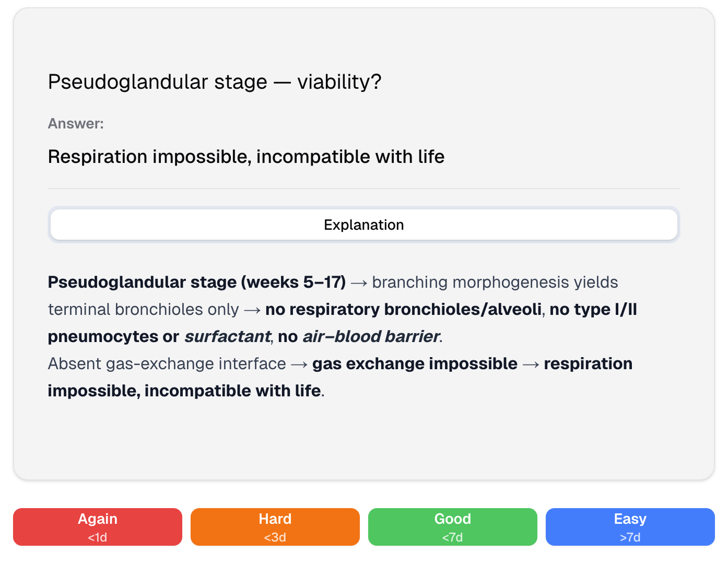Image resolution: width=728 pixels, height=564 pixels.
Task: Click the flashcard question title
Action: click(214, 81)
